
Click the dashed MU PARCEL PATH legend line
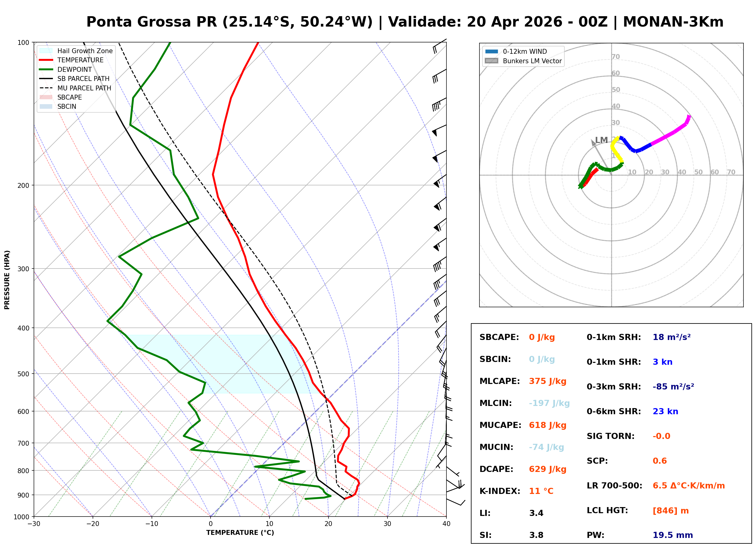[46, 88]
